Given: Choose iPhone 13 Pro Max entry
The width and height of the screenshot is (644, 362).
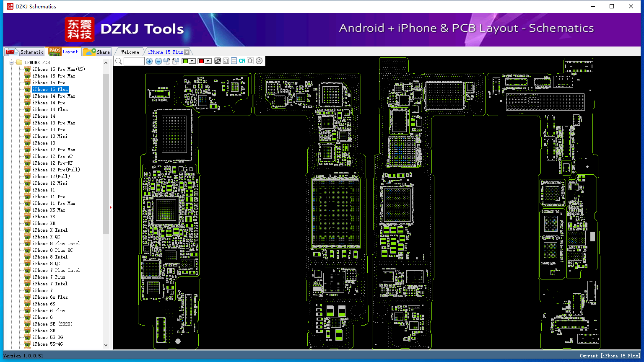Looking at the screenshot, I should pyautogui.click(x=54, y=123).
